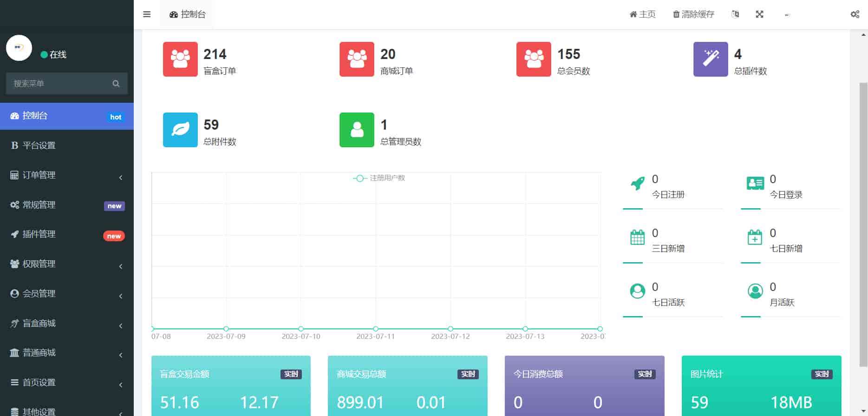Click the fullscreen expand icon

pyautogui.click(x=759, y=14)
